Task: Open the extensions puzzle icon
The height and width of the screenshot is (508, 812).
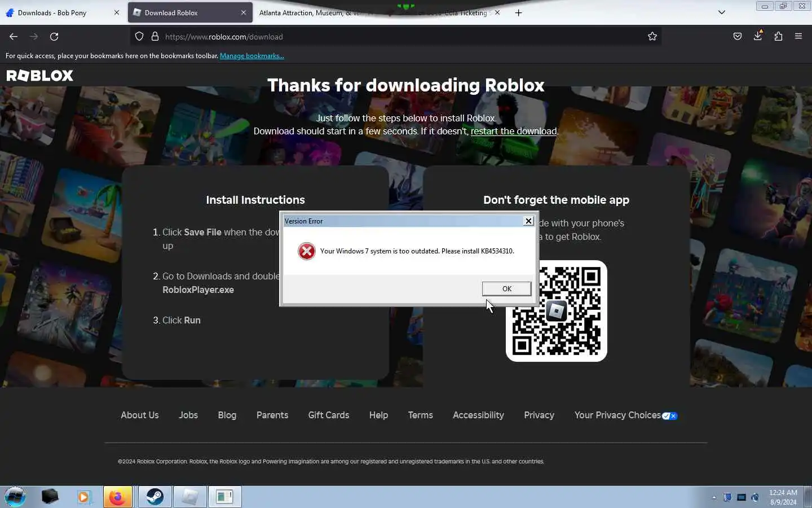Action: tap(778, 37)
